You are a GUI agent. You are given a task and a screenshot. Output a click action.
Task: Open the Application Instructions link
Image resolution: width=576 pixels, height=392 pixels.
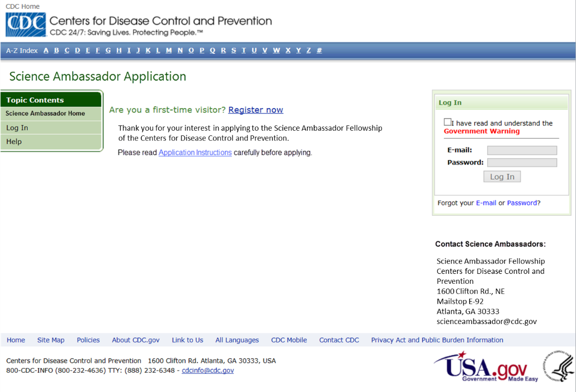(x=195, y=153)
